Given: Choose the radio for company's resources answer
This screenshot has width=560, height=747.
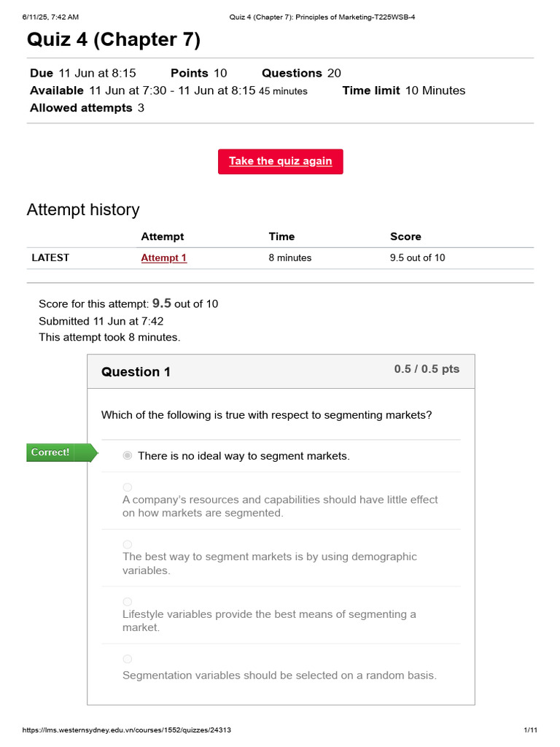Looking at the screenshot, I should 128,487.
